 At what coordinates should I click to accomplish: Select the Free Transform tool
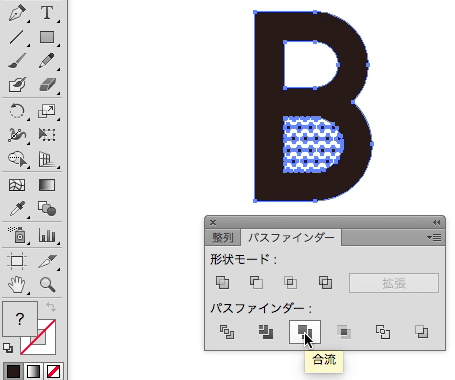click(47, 135)
